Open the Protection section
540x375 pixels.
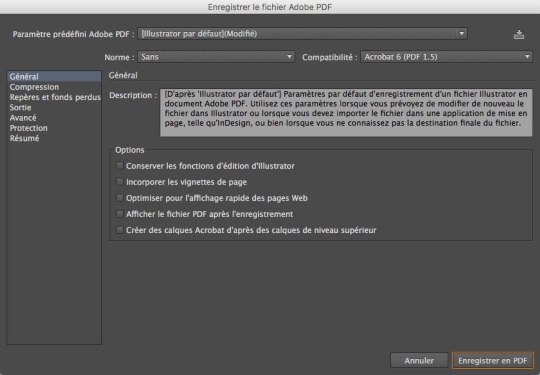point(54,128)
